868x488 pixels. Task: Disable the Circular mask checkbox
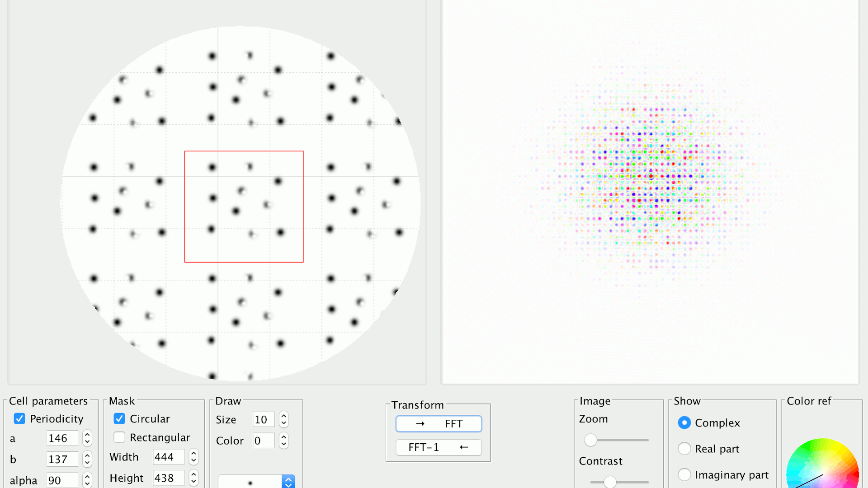(119, 419)
